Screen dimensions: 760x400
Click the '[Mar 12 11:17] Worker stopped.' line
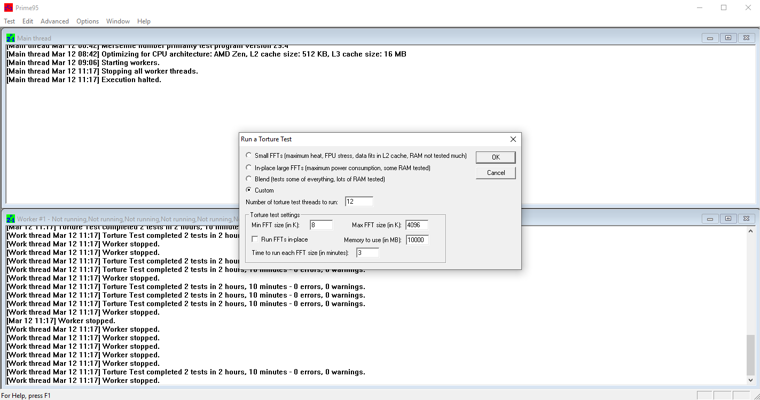click(61, 321)
